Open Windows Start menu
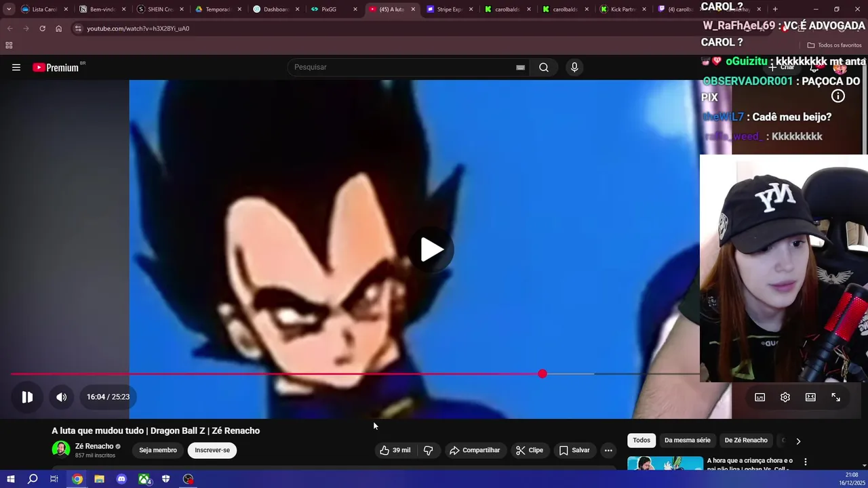 [10, 479]
